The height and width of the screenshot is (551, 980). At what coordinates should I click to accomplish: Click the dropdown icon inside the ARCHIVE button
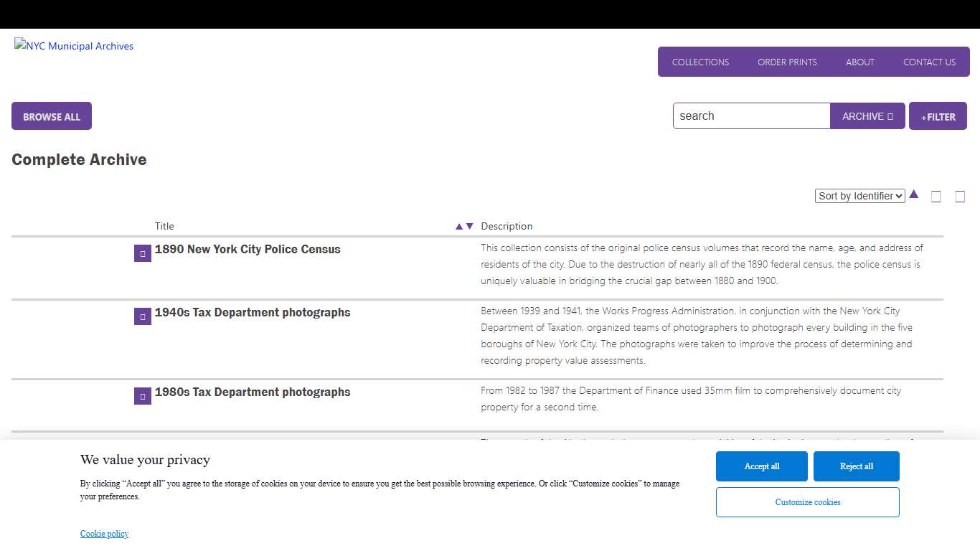(890, 116)
